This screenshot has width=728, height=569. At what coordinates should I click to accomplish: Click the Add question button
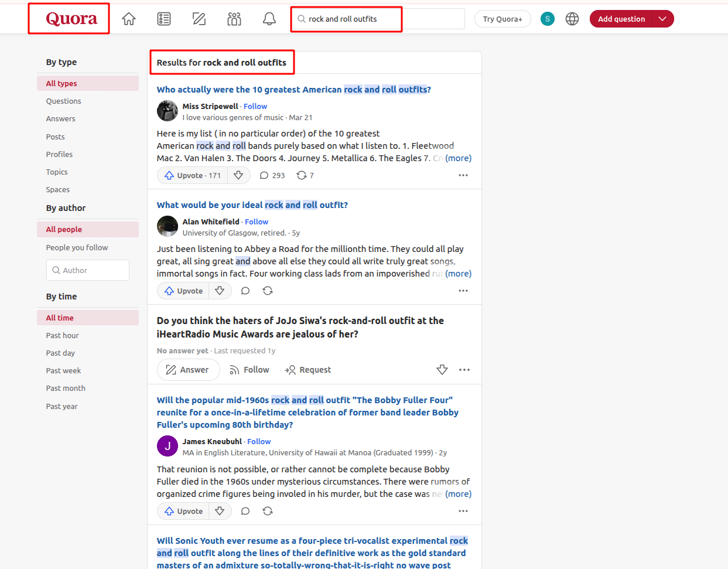tap(621, 19)
